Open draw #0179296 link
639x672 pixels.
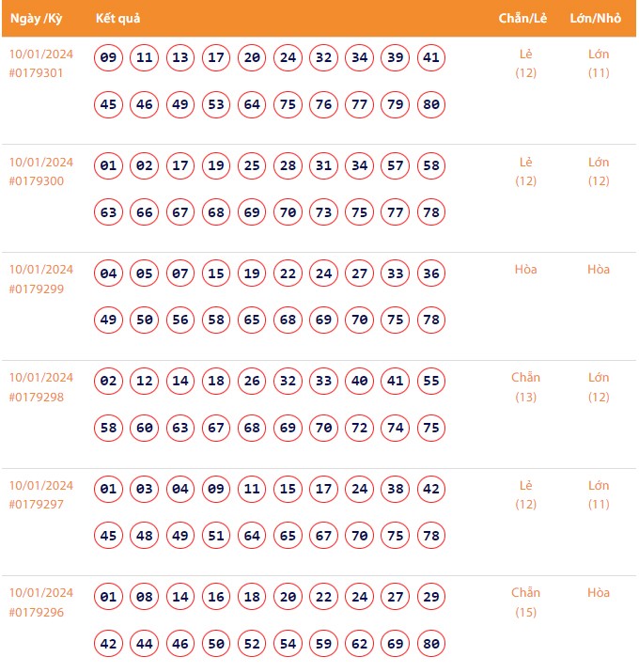tap(37, 612)
